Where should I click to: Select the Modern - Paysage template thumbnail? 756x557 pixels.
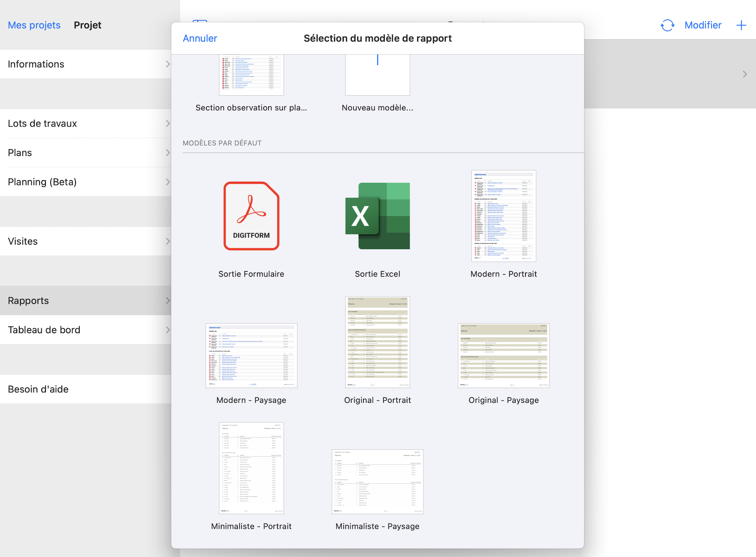pos(251,356)
